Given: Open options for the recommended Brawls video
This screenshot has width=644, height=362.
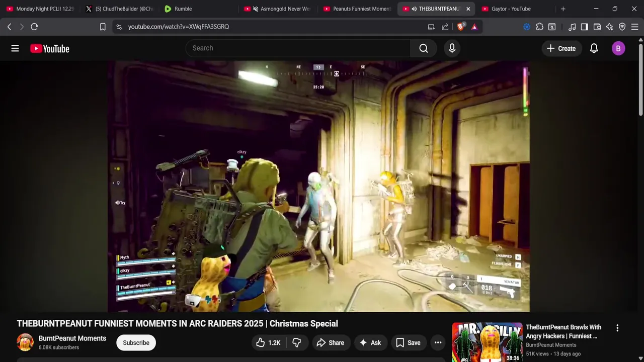Looking at the screenshot, I should (617, 328).
